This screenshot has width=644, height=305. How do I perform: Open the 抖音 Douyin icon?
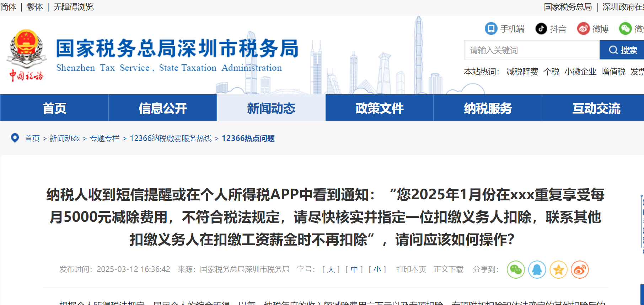(541, 28)
